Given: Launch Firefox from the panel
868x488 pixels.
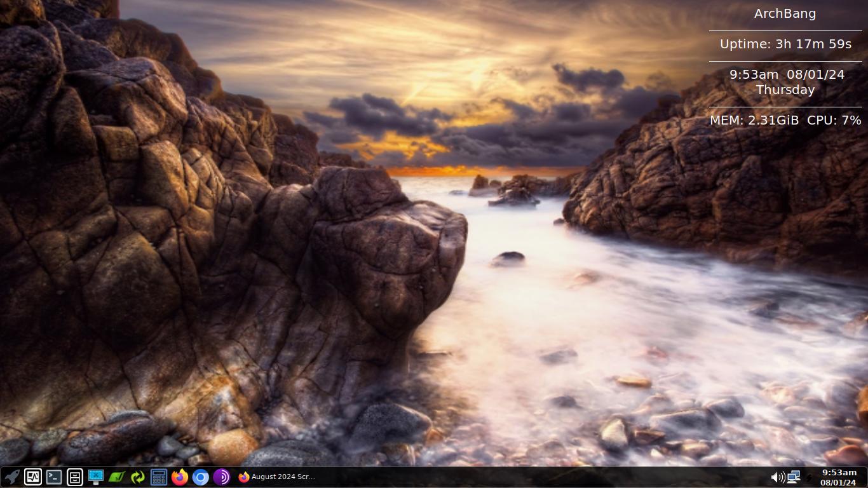Looking at the screenshot, I should coord(179,477).
